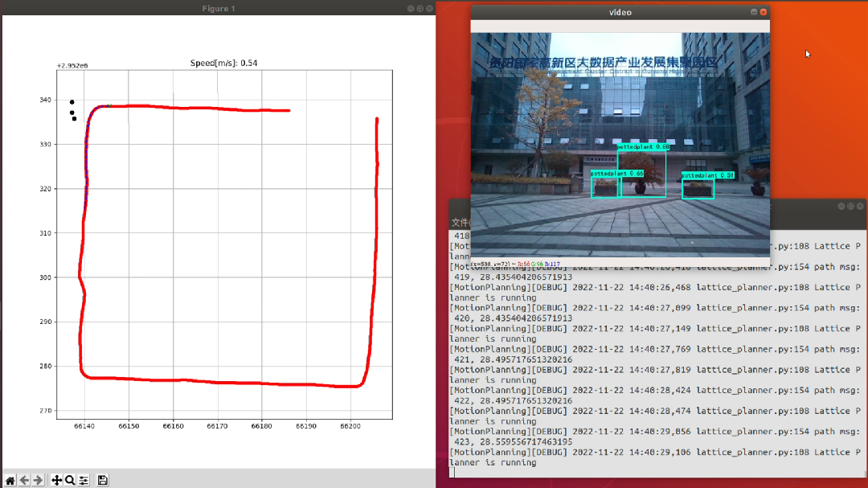This screenshot has height=488, width=868.
Task: Click the x-axis tick label 66180
Action: tap(261, 427)
